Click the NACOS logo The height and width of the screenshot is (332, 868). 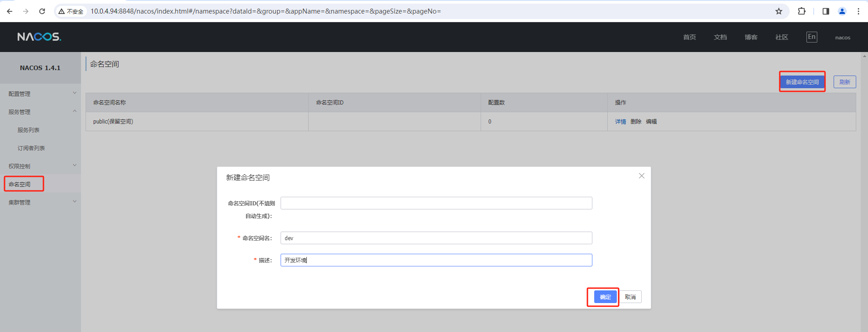click(x=39, y=37)
